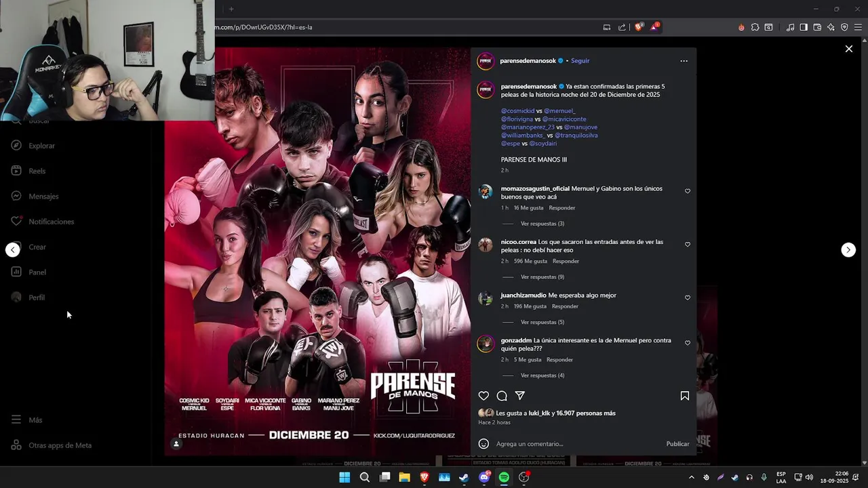Click share page icon in address bar
868x488 pixels.
622,27
